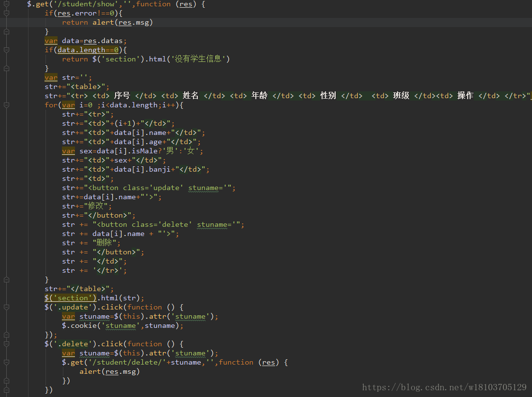Click the underlined res parameter in the function header
Screen dimensions: 532x397
186,4
